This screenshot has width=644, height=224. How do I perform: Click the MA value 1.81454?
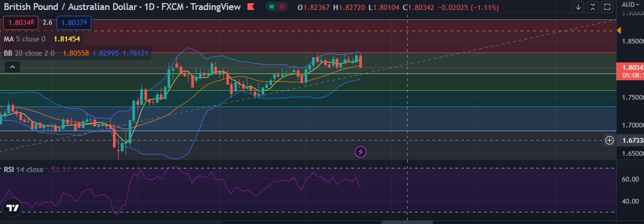point(66,39)
